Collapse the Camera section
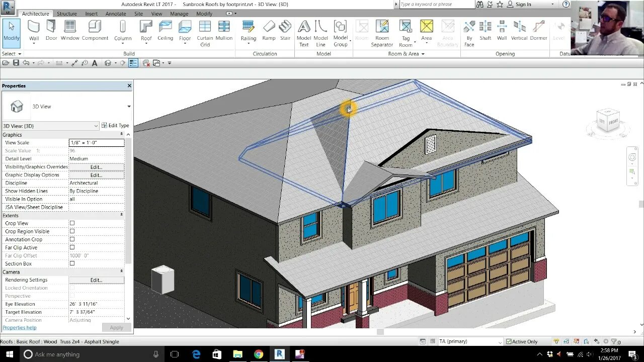 click(122, 271)
